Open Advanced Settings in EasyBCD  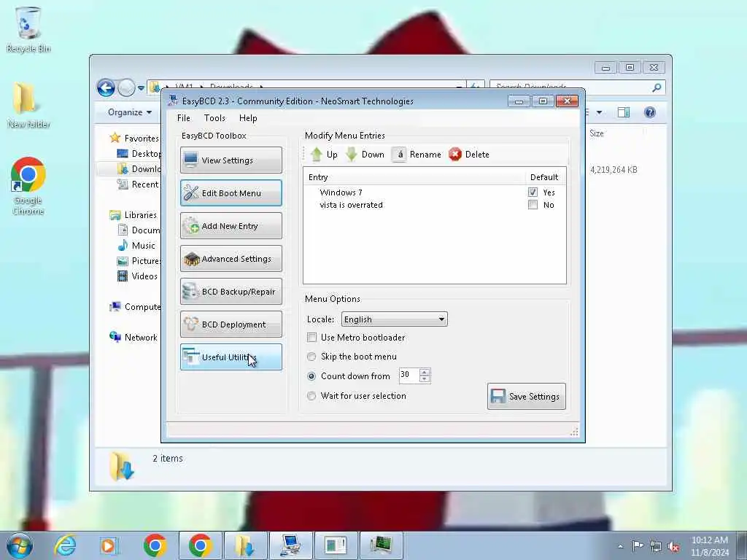click(231, 259)
